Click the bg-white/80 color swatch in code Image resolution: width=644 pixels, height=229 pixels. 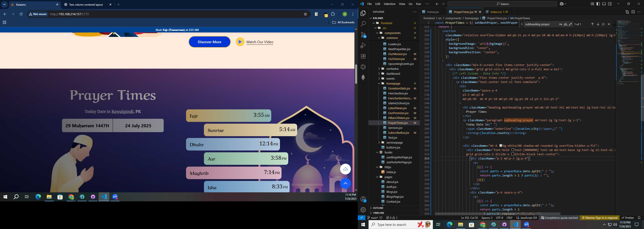(x=501, y=146)
